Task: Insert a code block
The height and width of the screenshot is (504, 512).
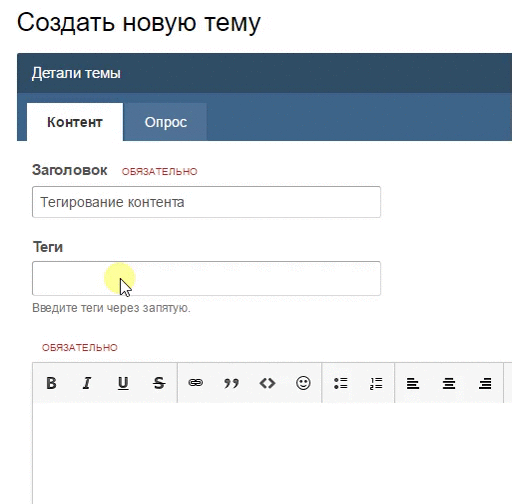Action: coord(267,383)
